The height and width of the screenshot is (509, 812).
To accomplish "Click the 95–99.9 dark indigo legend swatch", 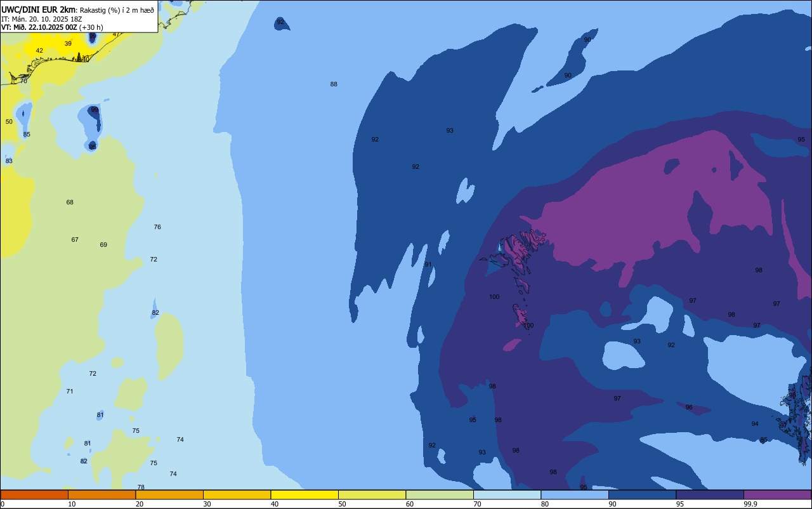I will click(x=710, y=494).
